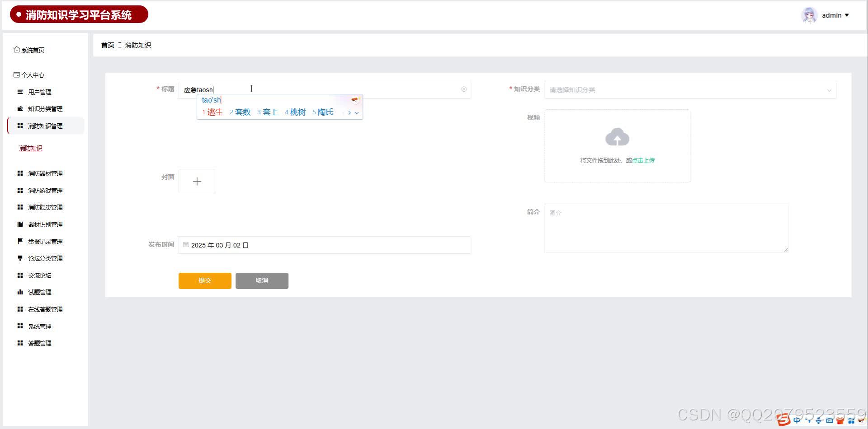Click the grid icon next to 交流论坛
The image size is (868, 429).
coord(20,275)
